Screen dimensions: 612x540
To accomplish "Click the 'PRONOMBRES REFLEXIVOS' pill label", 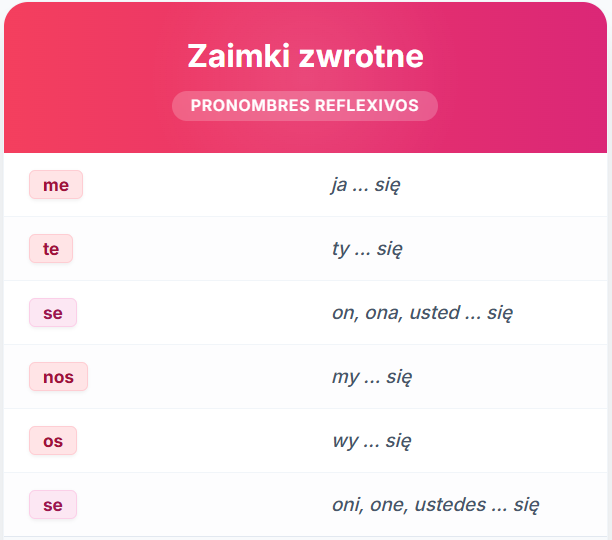I will click(x=305, y=106).
